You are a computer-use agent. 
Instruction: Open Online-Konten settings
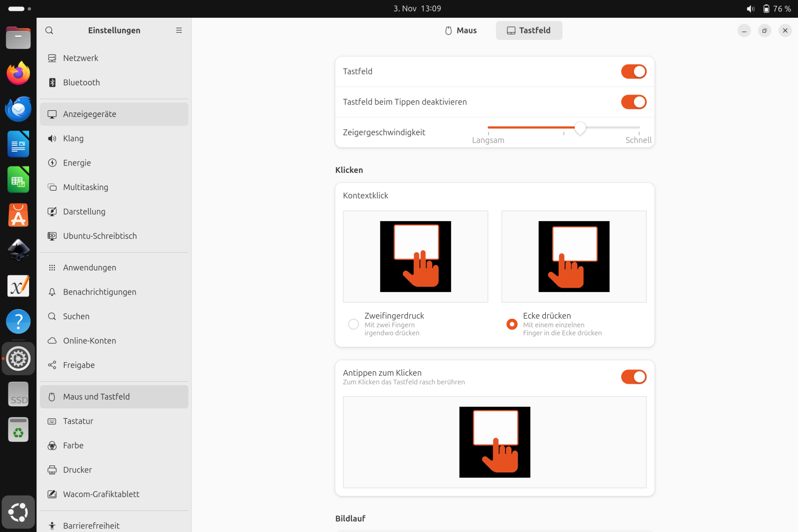tap(114, 341)
